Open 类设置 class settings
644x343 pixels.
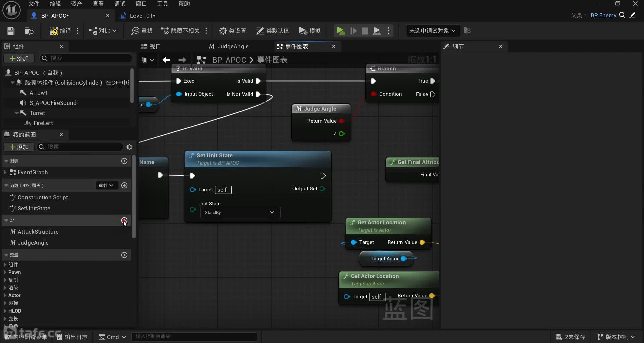tap(232, 31)
